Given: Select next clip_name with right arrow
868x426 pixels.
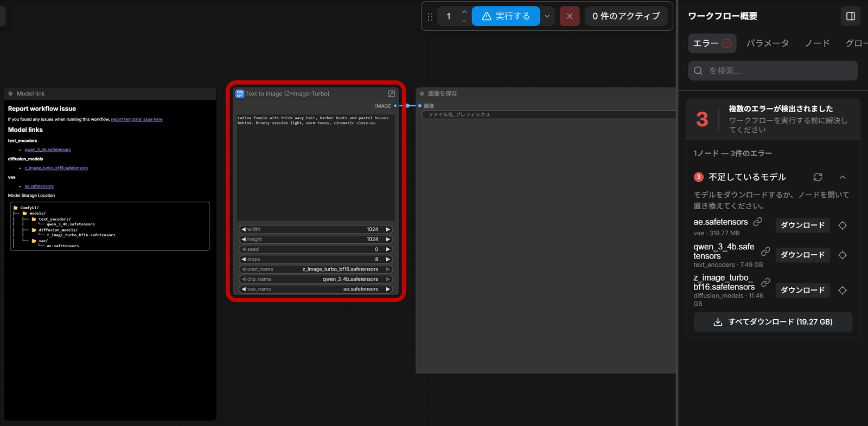Looking at the screenshot, I should point(388,279).
